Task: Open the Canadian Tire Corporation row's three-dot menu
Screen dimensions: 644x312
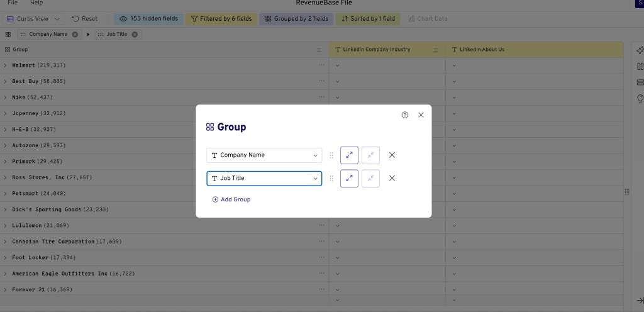Action: point(321,241)
